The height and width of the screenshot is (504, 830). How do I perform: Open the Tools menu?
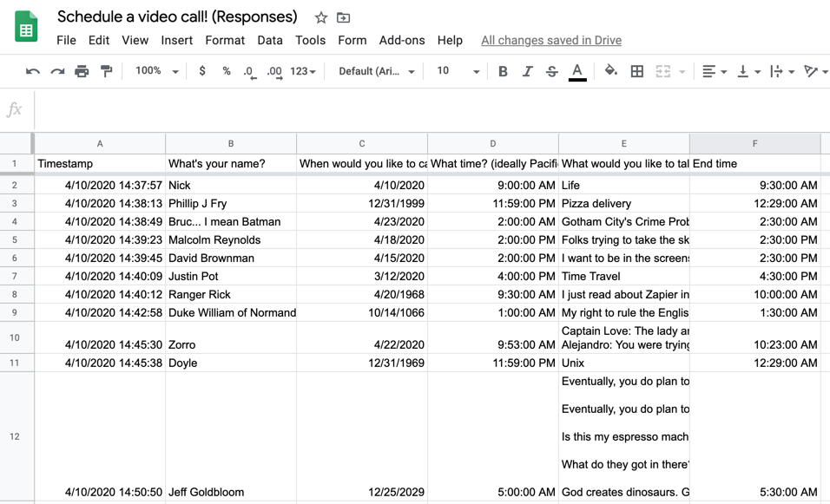tap(310, 40)
